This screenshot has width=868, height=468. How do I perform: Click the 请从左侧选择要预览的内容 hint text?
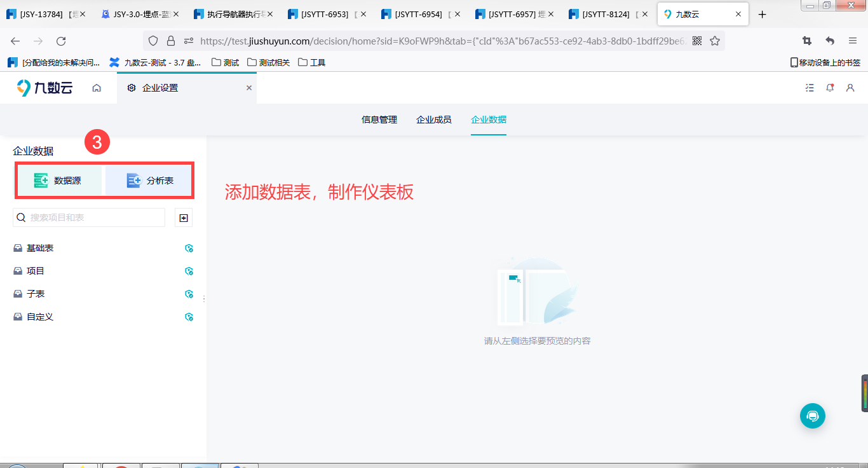[538, 341]
